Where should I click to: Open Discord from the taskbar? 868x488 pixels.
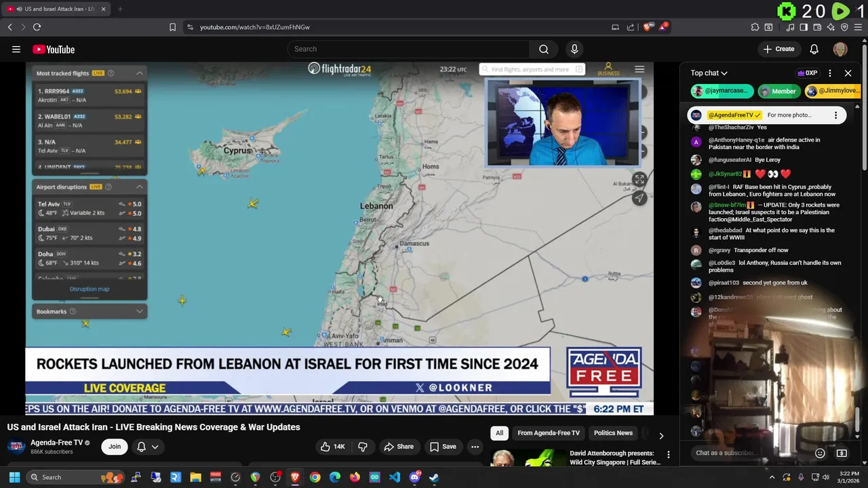pos(414,477)
